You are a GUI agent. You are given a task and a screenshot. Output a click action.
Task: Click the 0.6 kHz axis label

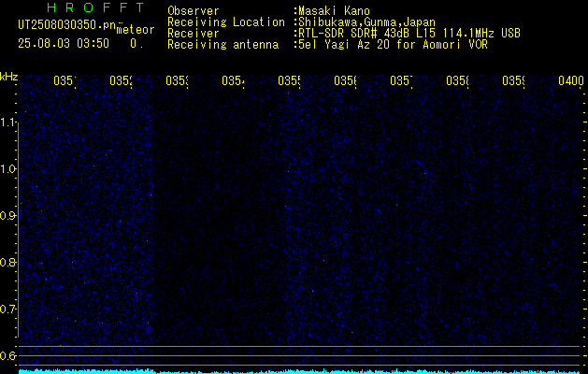pos(7,355)
